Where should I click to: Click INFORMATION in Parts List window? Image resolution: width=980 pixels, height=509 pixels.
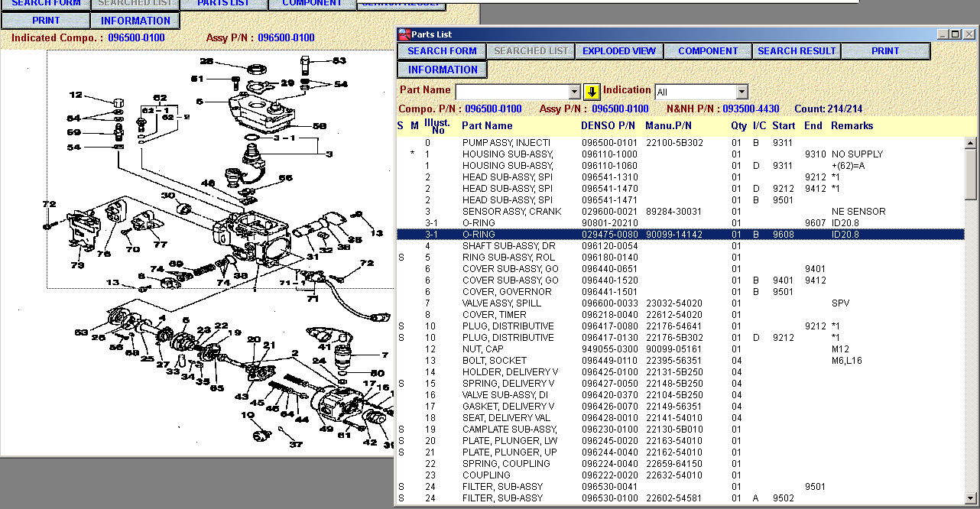click(x=442, y=70)
